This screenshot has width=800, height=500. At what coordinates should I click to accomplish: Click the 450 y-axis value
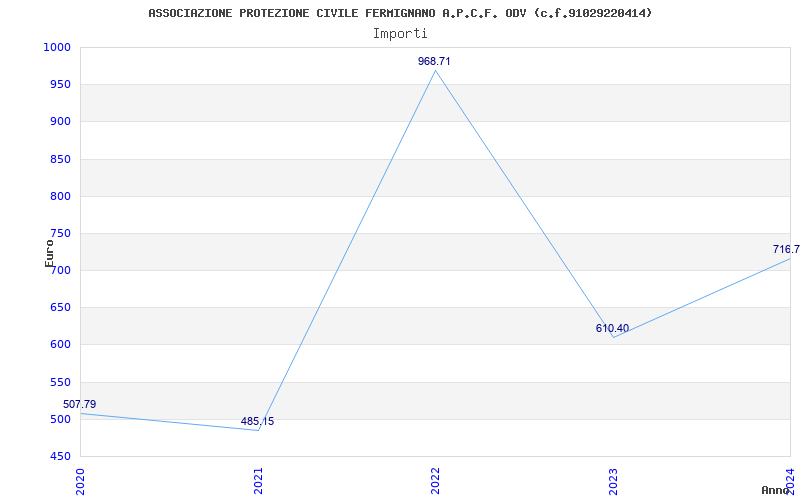pos(60,457)
